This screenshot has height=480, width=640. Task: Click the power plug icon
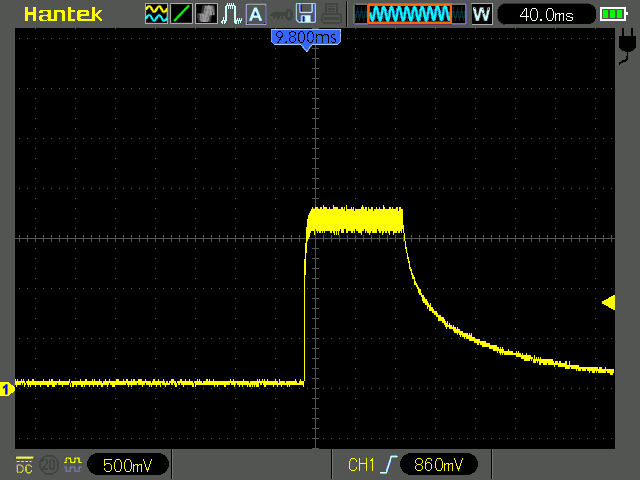click(x=627, y=46)
